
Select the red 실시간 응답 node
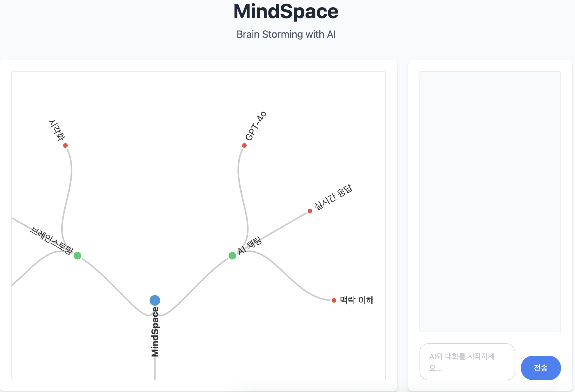[310, 211]
